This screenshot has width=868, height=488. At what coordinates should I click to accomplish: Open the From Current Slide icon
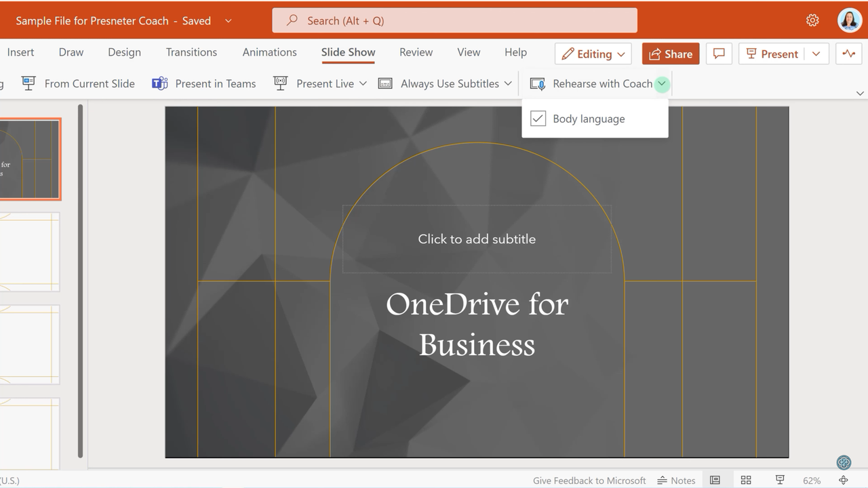pos(28,83)
